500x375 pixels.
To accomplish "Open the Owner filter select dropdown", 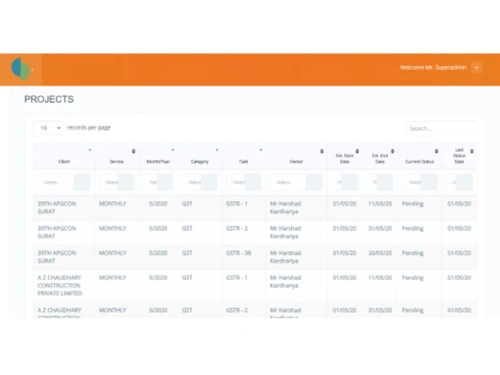I will (296, 182).
